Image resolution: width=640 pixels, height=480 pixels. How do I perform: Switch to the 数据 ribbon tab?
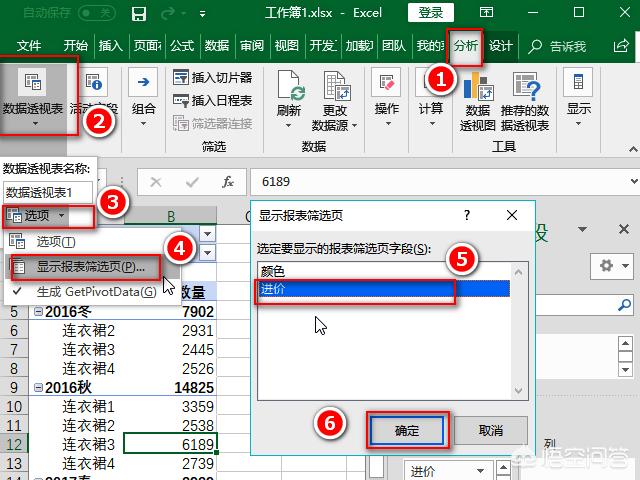pos(217,45)
